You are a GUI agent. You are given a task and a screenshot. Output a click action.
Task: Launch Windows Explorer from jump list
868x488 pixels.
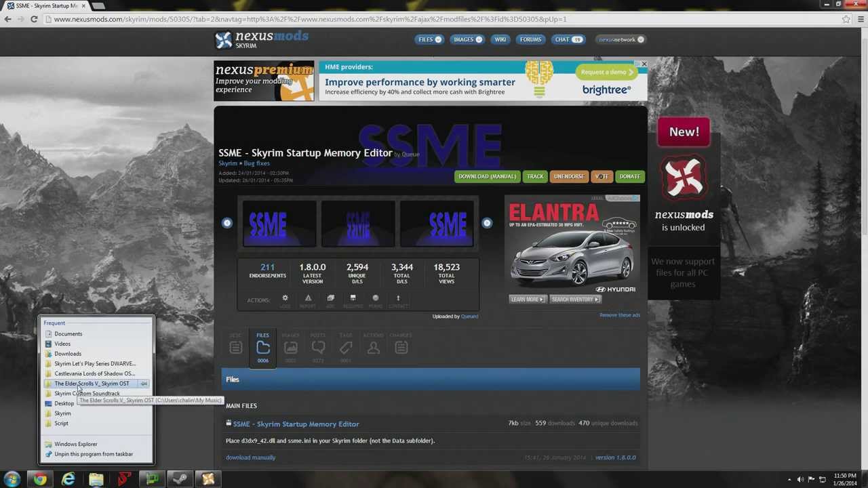point(96,444)
